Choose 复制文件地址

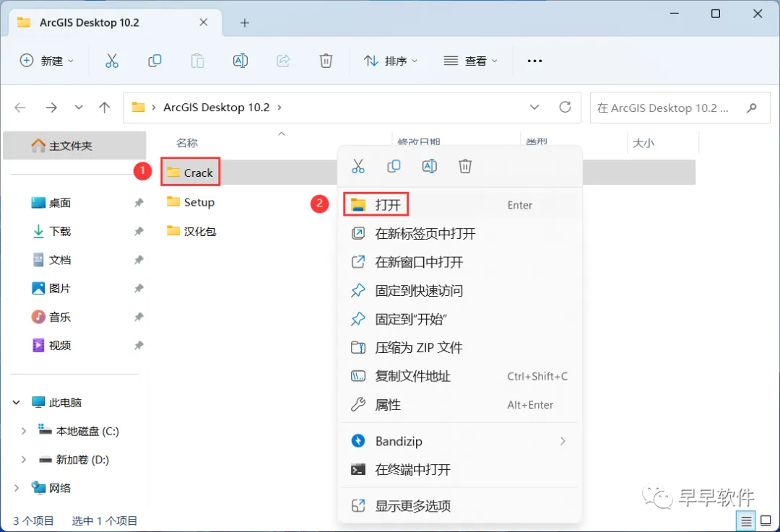click(460, 376)
